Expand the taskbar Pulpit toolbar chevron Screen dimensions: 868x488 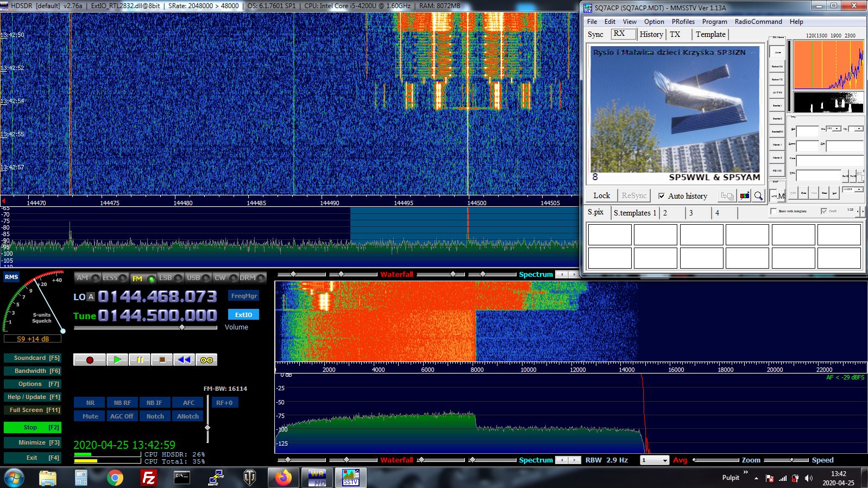pos(746,472)
